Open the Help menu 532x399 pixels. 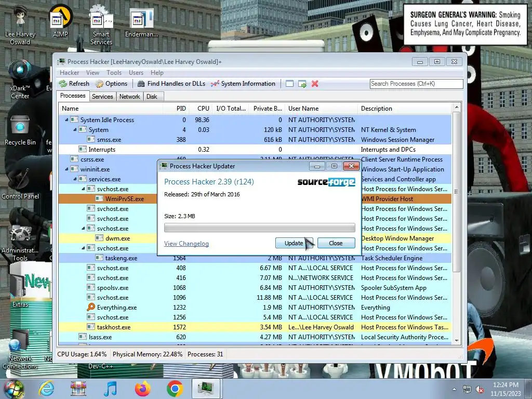tap(157, 73)
